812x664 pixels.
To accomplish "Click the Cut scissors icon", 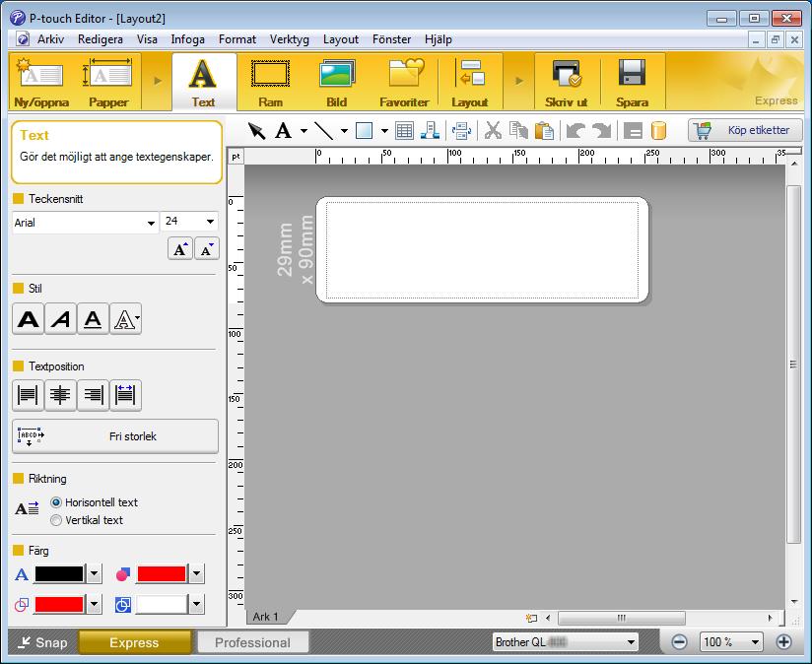I will point(493,131).
